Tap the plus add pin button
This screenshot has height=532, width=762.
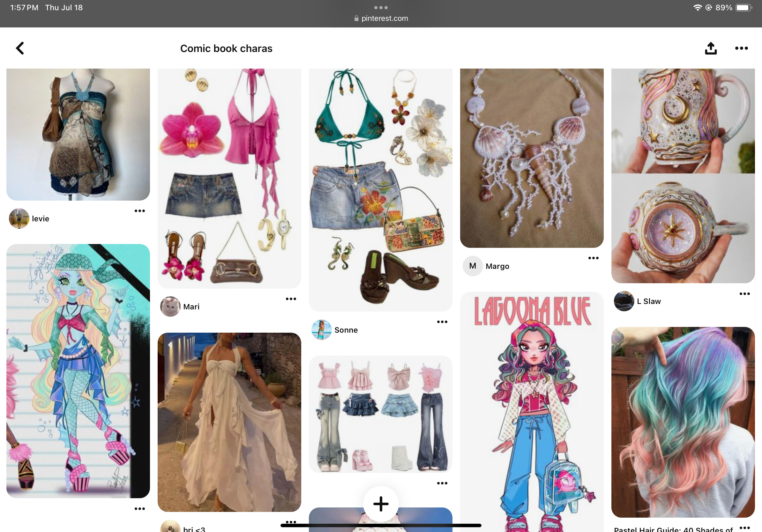[x=381, y=504]
